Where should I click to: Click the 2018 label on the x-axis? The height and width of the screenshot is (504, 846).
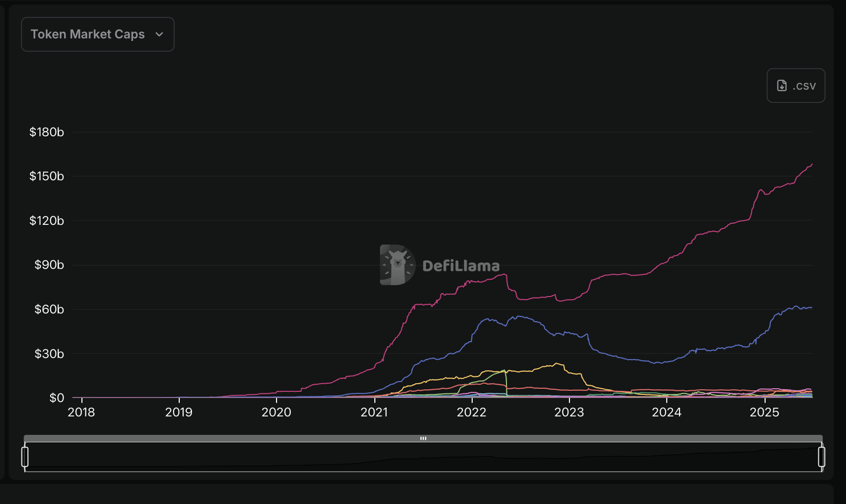[x=81, y=412]
